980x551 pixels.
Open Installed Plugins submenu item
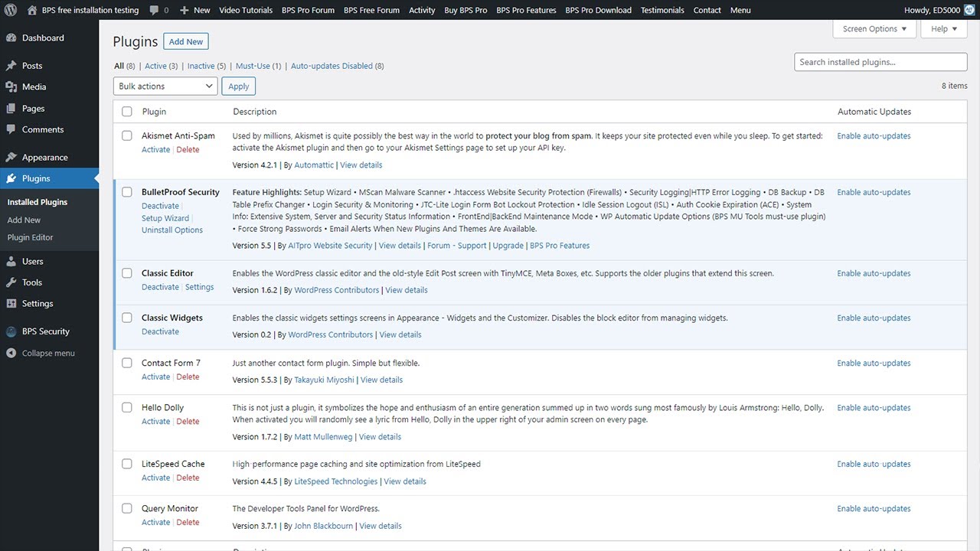click(x=38, y=202)
